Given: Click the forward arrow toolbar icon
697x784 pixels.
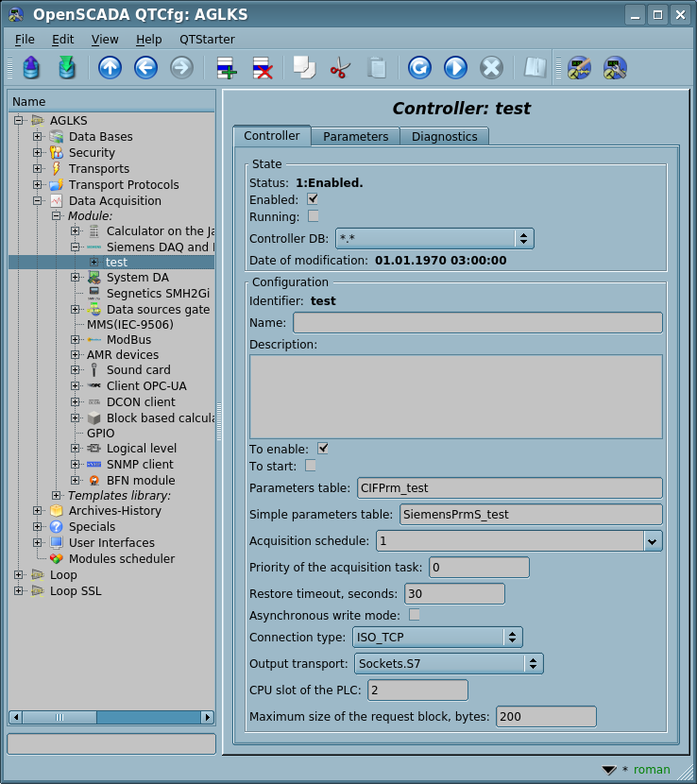Looking at the screenshot, I should [182, 67].
